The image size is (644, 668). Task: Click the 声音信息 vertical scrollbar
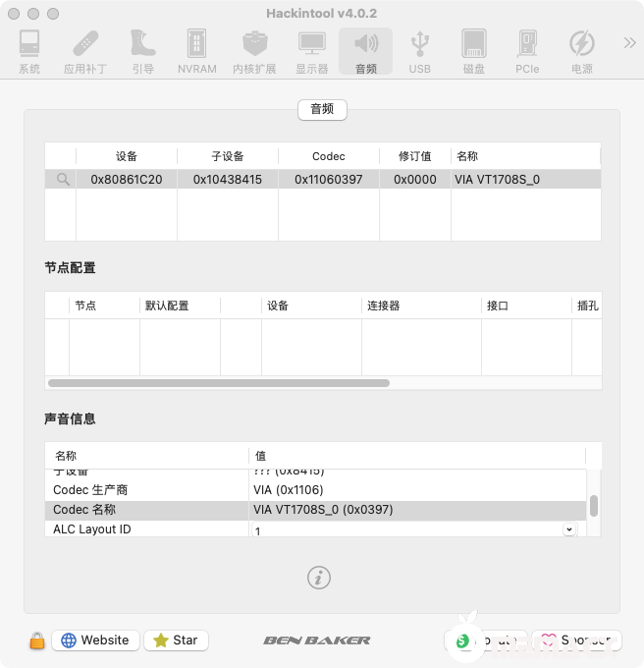click(x=594, y=506)
